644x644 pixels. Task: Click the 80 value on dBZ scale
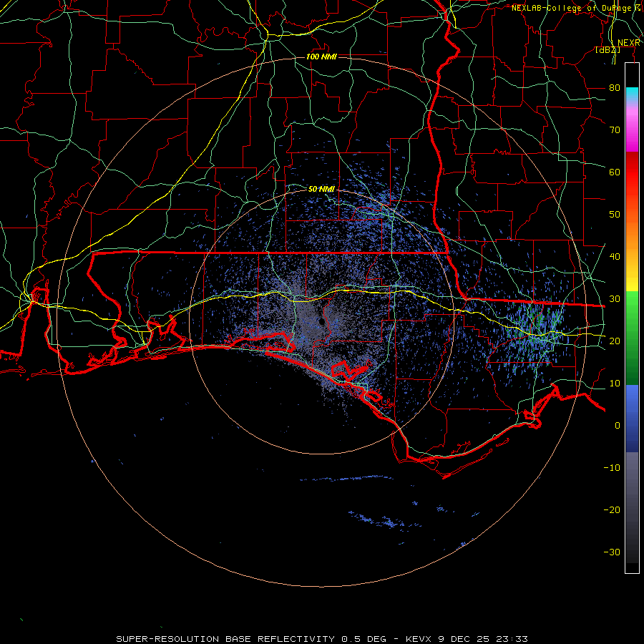pos(615,87)
